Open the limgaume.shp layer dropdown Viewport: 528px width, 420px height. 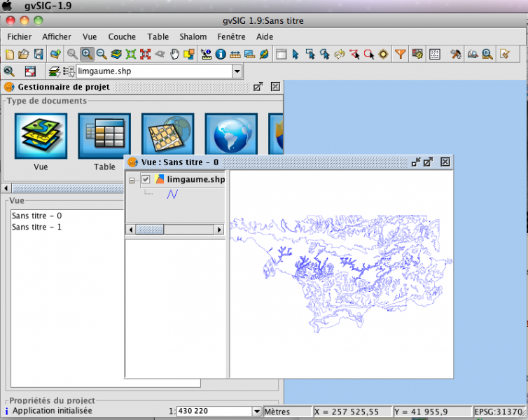click(x=237, y=71)
